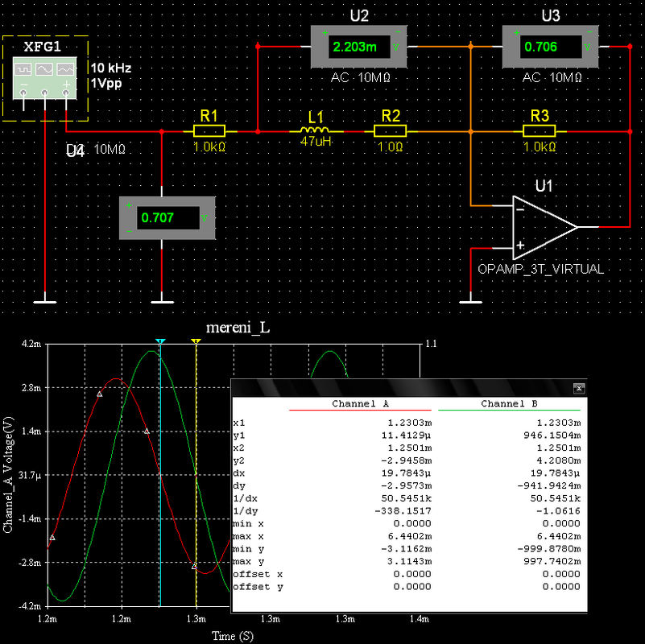
Task: Grab the cyan cursor 1 marker on graph
Action: point(160,341)
